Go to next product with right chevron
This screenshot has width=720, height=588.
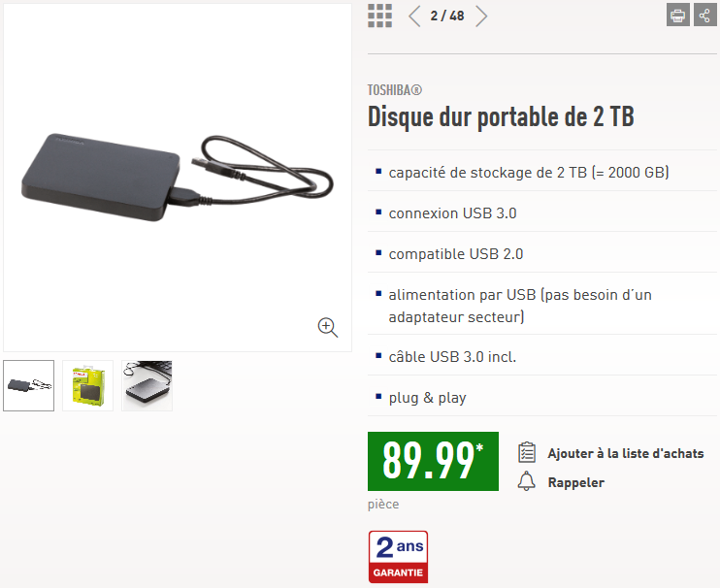pos(480,16)
